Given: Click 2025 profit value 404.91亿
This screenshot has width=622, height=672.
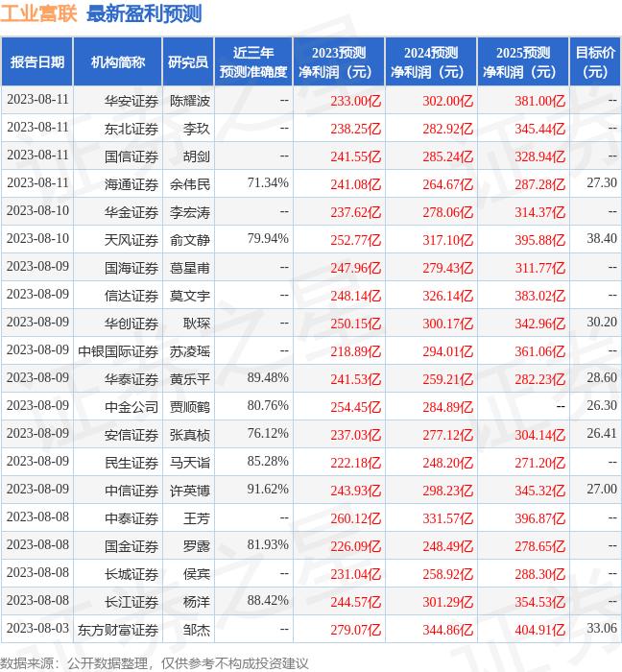Looking at the screenshot, I should 539,631.
